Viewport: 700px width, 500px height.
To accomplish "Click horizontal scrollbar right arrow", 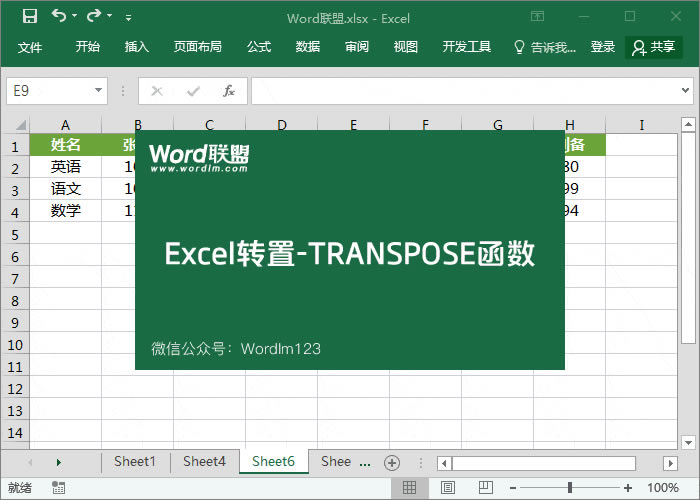I will (x=670, y=463).
